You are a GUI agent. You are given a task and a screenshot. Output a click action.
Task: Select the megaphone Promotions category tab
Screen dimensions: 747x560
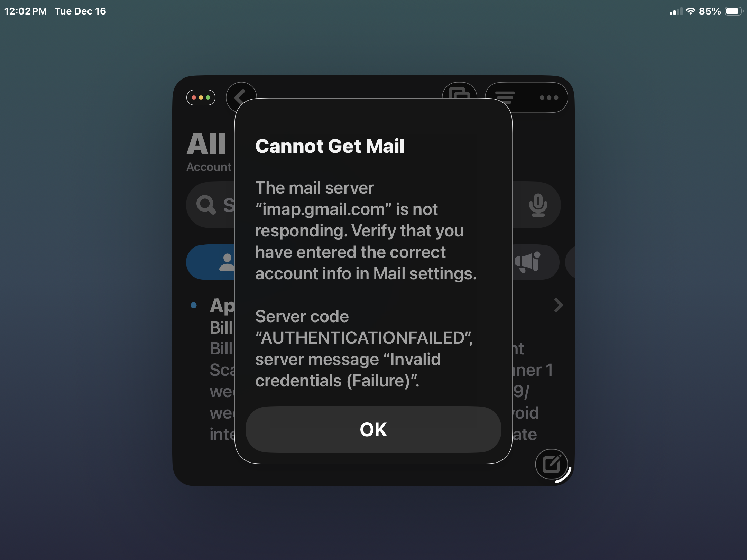coord(534,262)
